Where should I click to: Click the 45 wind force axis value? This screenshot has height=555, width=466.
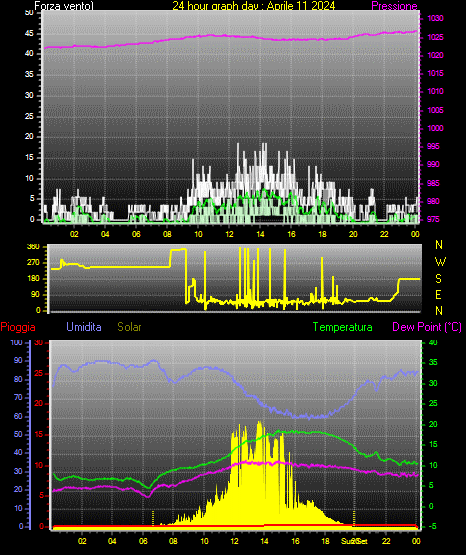click(x=29, y=34)
